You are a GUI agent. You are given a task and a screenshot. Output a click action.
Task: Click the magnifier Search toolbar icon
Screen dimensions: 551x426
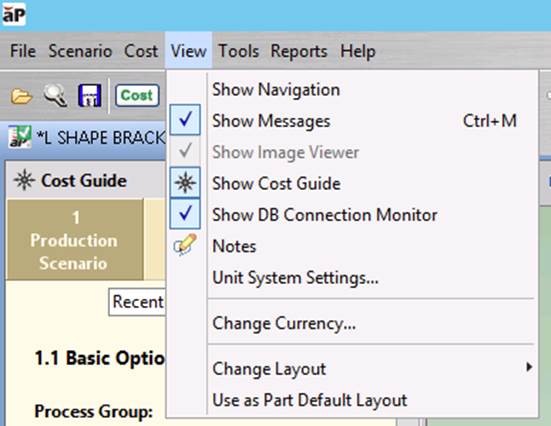pyautogui.click(x=55, y=95)
